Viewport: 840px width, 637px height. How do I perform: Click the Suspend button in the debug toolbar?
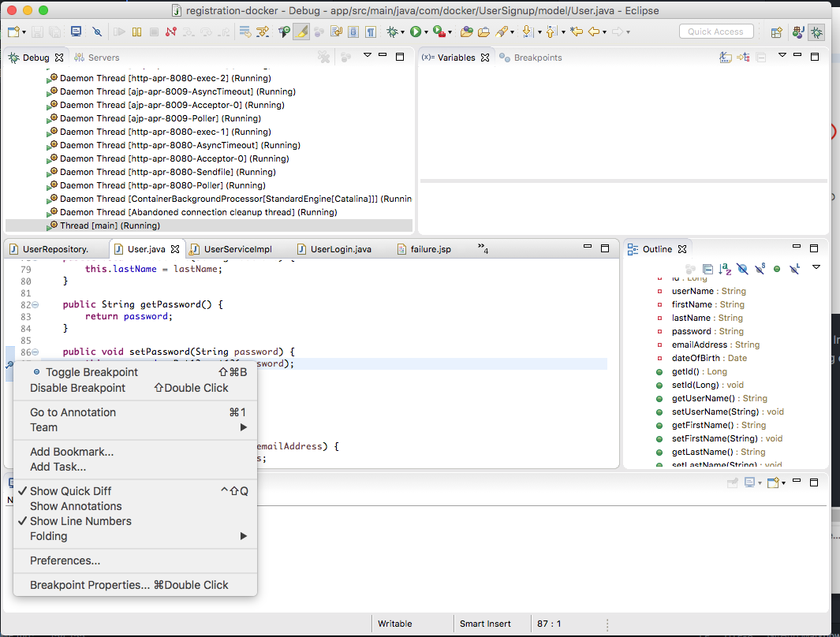point(136,32)
